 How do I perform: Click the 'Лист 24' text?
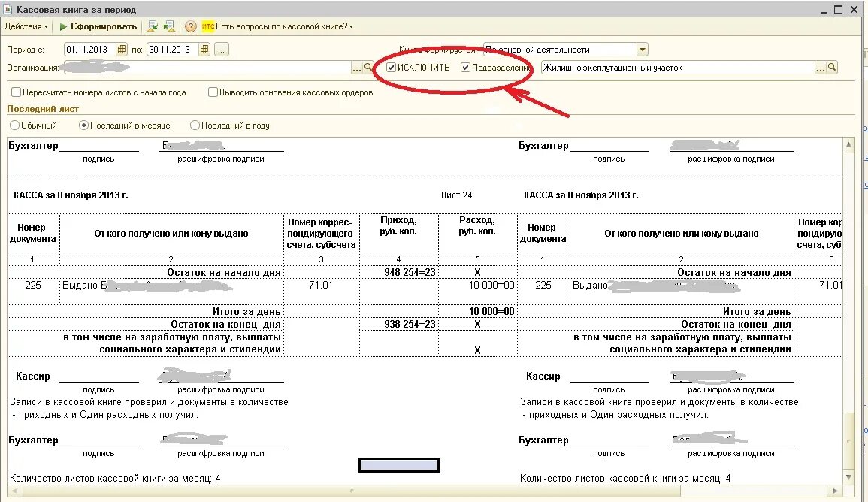pyautogui.click(x=456, y=195)
